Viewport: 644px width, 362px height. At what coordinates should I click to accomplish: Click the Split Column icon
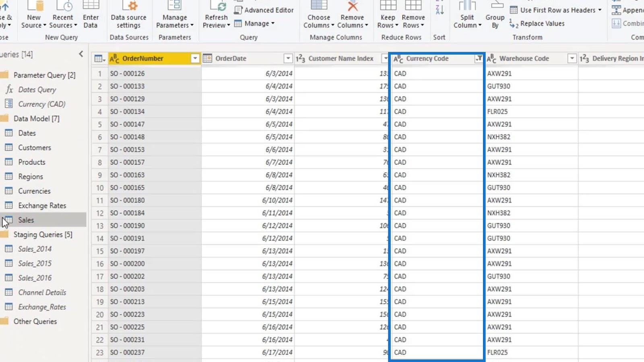pos(467,5)
